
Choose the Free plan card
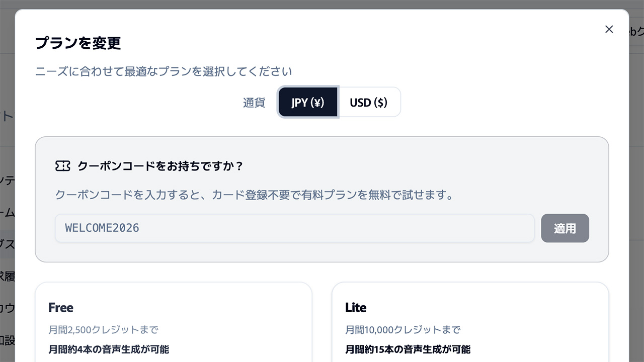pyautogui.click(x=174, y=322)
